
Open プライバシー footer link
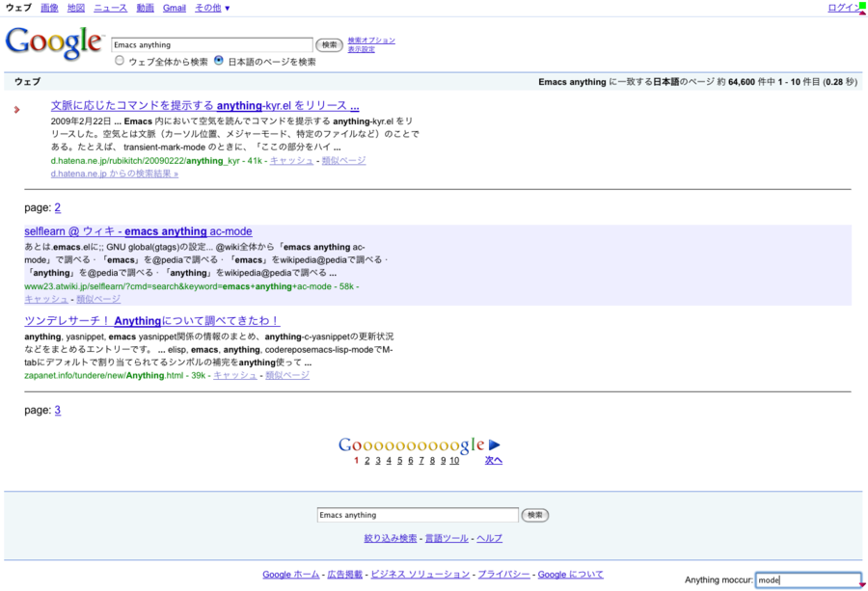(x=503, y=575)
